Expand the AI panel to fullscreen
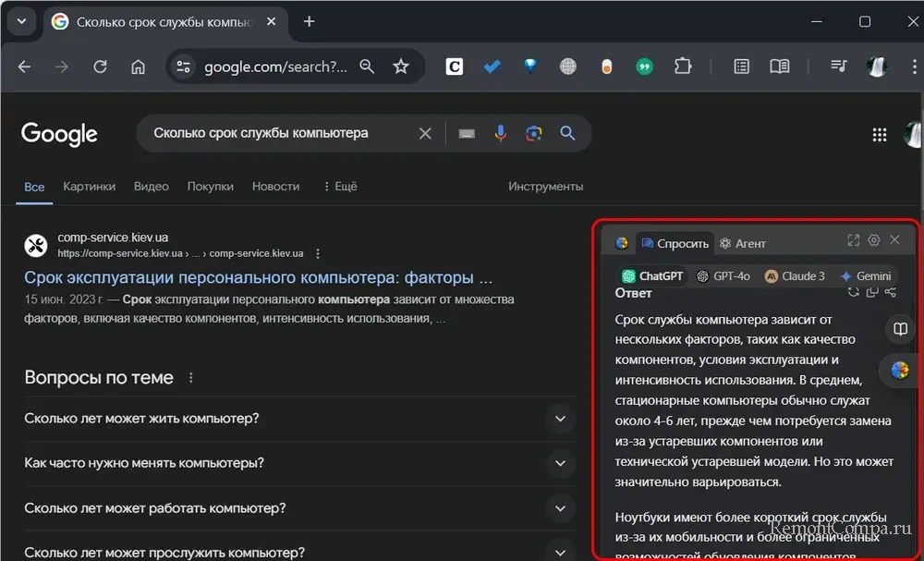924x561 pixels. (x=854, y=240)
